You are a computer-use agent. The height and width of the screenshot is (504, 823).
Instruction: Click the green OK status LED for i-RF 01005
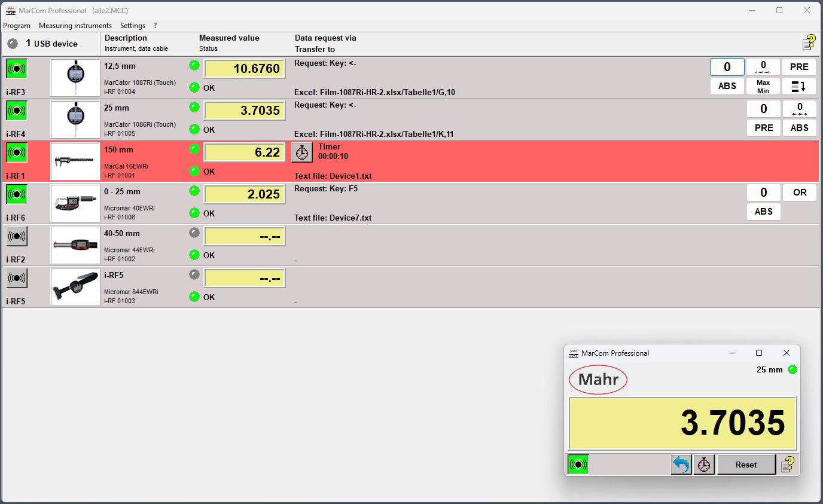tap(194, 129)
